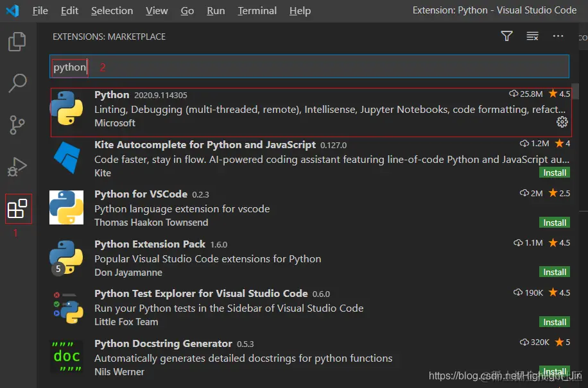Install Python Test Explorer extension
Image resolution: width=588 pixels, height=388 pixels.
(x=554, y=322)
